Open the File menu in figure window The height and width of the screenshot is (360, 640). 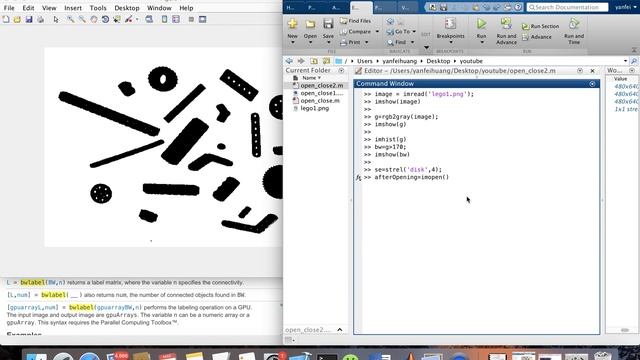tap(9, 8)
